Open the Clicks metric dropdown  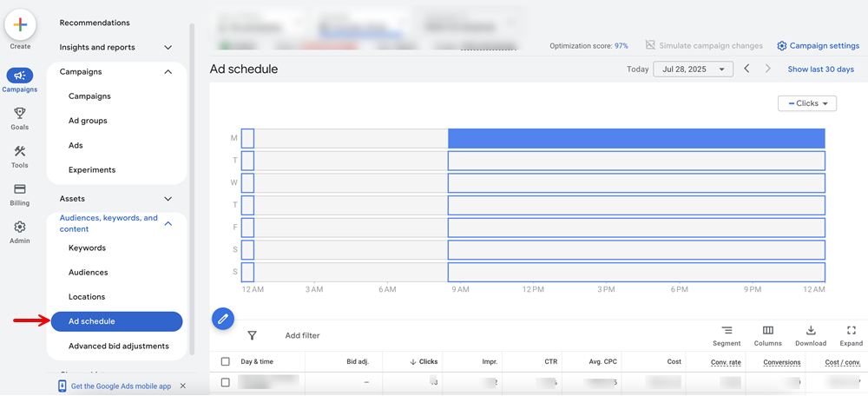pyautogui.click(x=807, y=103)
